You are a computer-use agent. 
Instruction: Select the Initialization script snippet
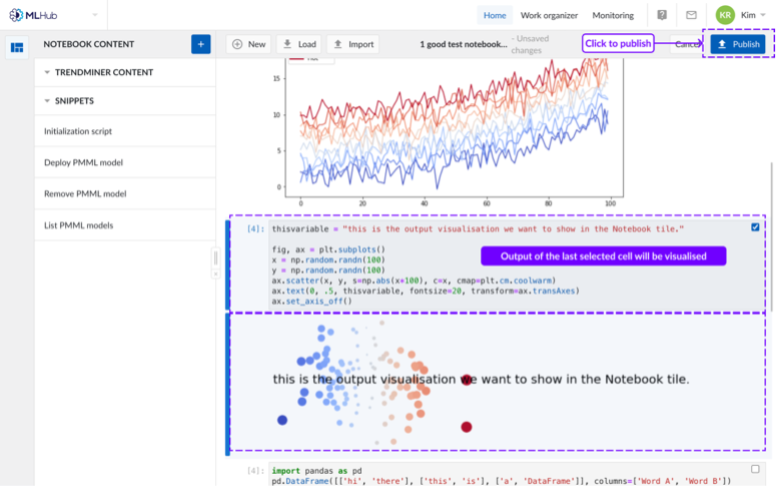pos(78,131)
